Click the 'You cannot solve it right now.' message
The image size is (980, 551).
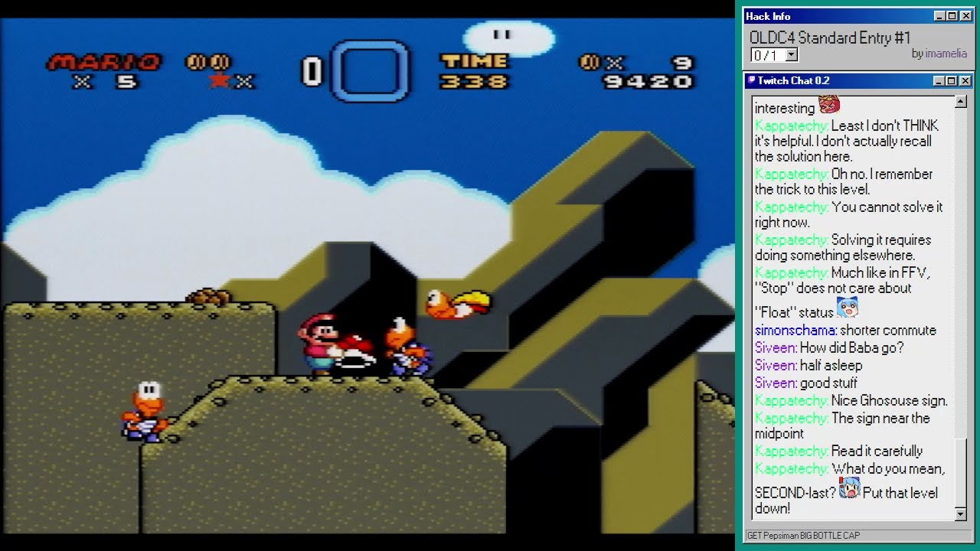(x=849, y=214)
